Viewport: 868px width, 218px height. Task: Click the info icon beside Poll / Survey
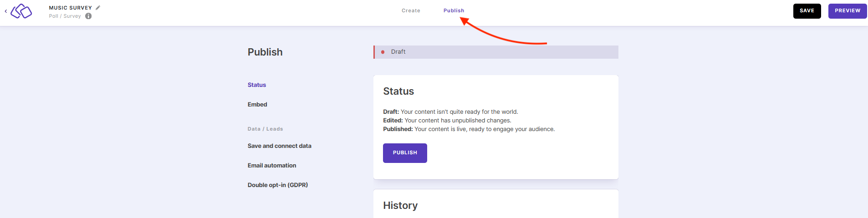click(x=88, y=16)
